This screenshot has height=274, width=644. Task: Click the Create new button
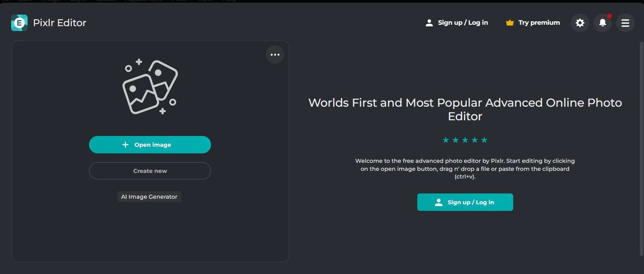(150, 171)
